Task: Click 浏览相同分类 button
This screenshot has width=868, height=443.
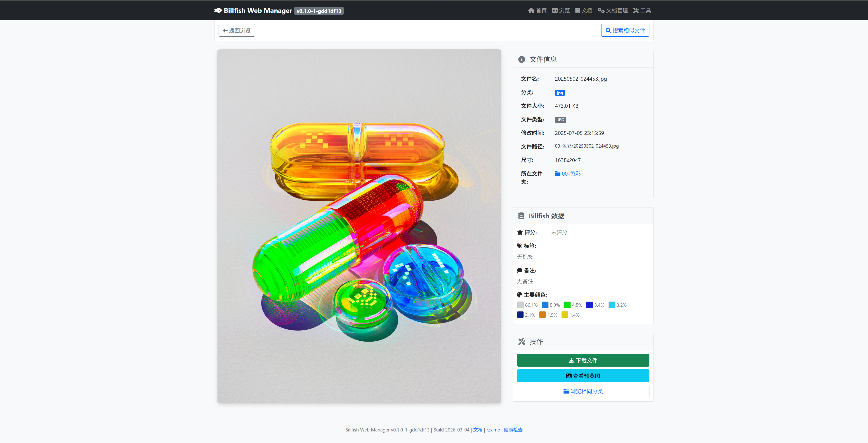Action: point(583,391)
